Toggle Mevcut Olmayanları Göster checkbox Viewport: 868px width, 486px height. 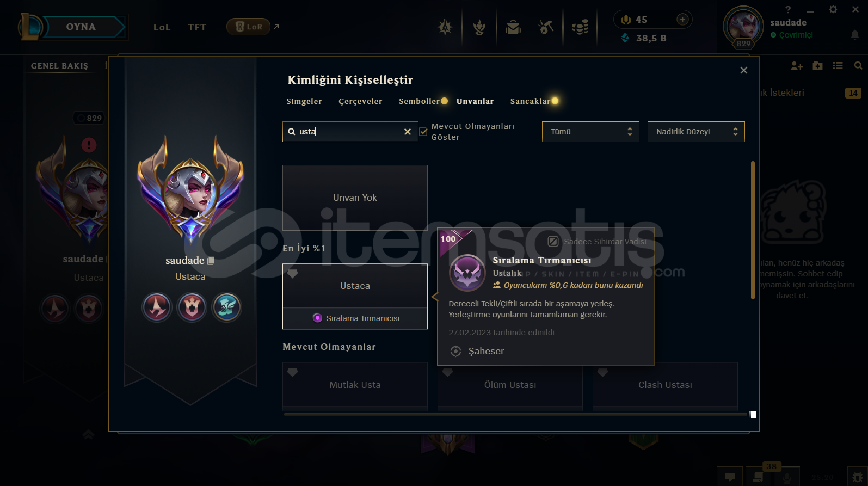[x=423, y=132]
